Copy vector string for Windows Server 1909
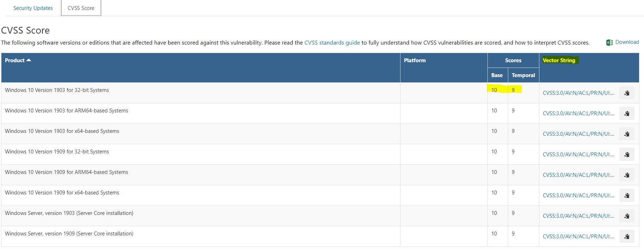 626,237
